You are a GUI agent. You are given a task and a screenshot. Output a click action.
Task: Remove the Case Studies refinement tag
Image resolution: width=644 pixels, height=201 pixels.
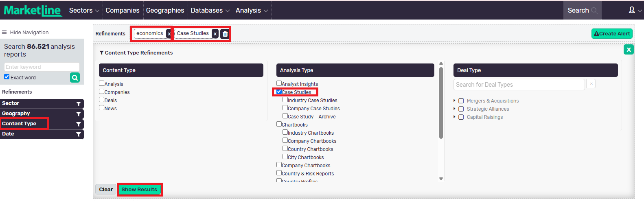click(x=215, y=34)
